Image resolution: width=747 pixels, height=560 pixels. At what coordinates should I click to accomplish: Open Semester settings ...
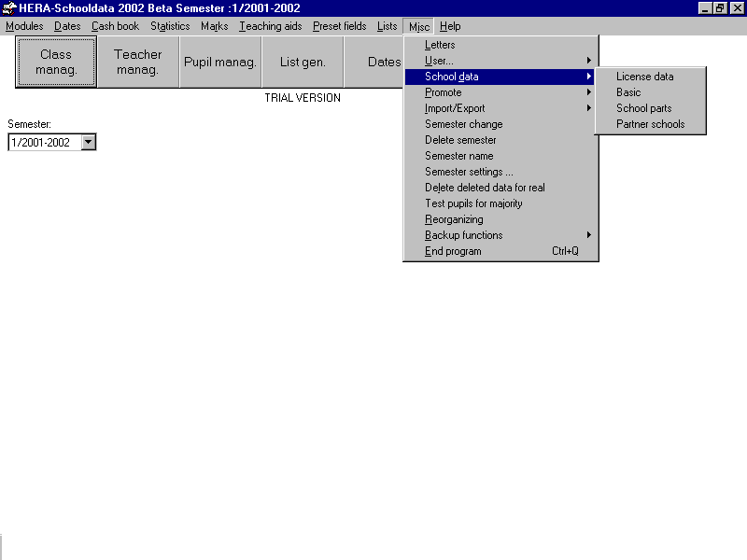500,172
